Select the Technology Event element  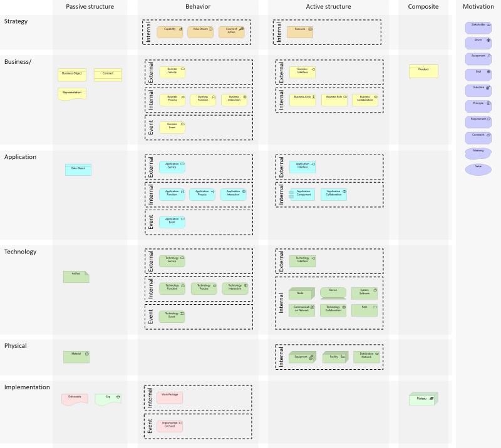click(x=172, y=317)
